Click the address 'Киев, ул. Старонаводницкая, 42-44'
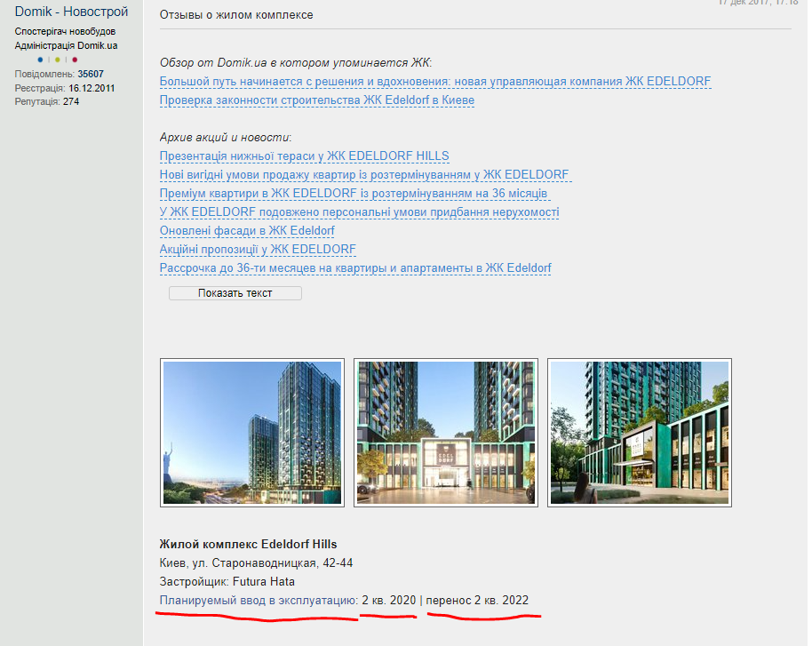 256,562
